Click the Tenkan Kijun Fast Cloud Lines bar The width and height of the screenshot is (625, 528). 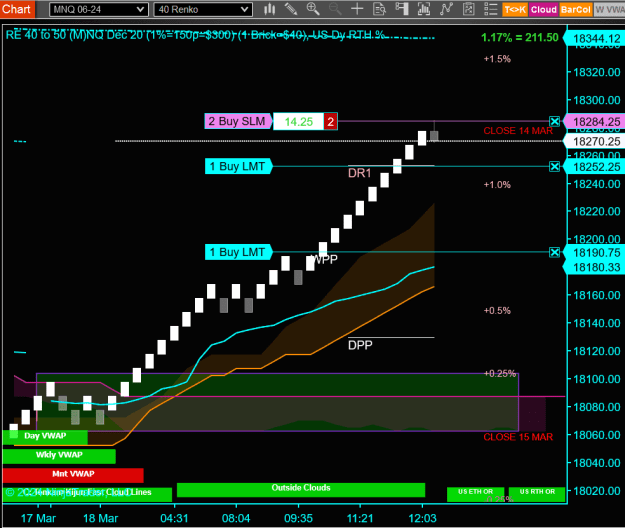pyautogui.click(x=87, y=493)
